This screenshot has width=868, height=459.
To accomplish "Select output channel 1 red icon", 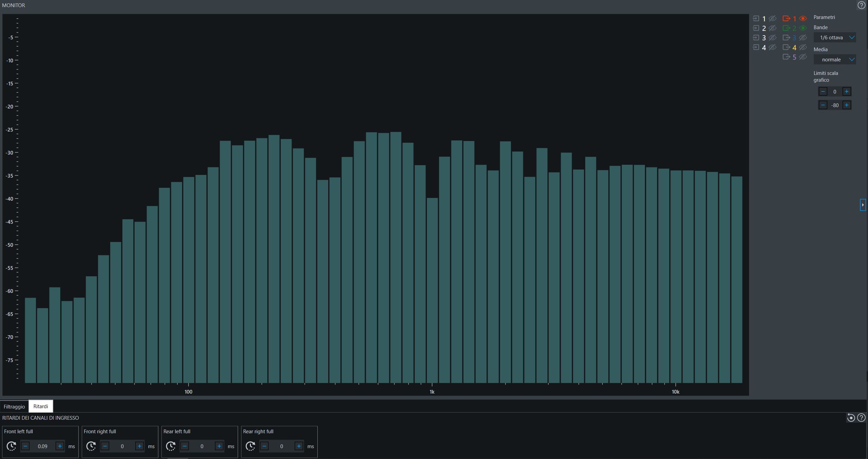I will tap(786, 19).
